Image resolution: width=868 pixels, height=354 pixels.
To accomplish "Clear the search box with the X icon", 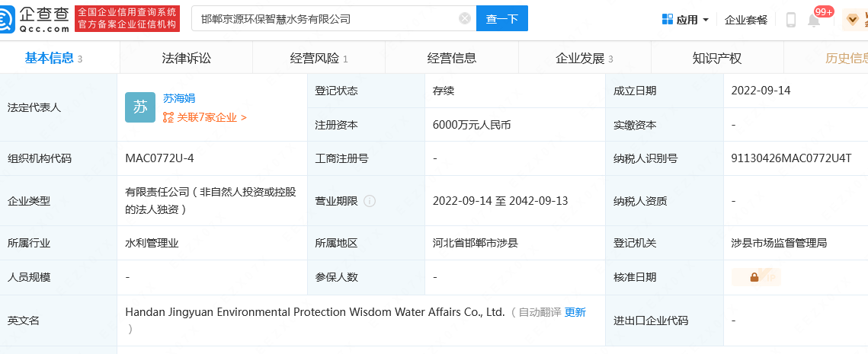I will point(465,19).
